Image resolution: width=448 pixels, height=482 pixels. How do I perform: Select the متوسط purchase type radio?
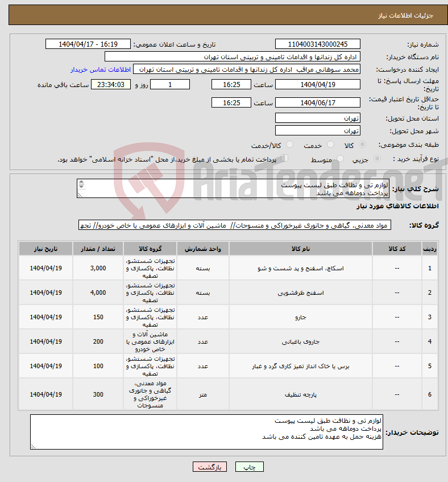pos(340,159)
